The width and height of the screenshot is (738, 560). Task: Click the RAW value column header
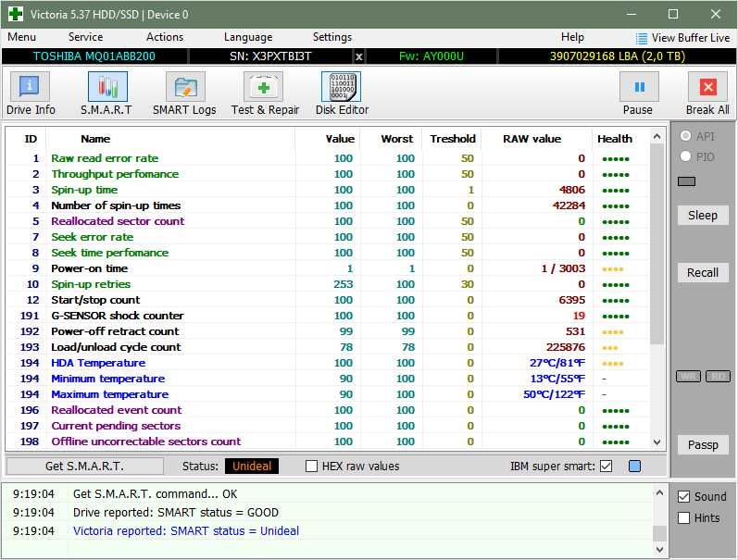click(x=532, y=139)
